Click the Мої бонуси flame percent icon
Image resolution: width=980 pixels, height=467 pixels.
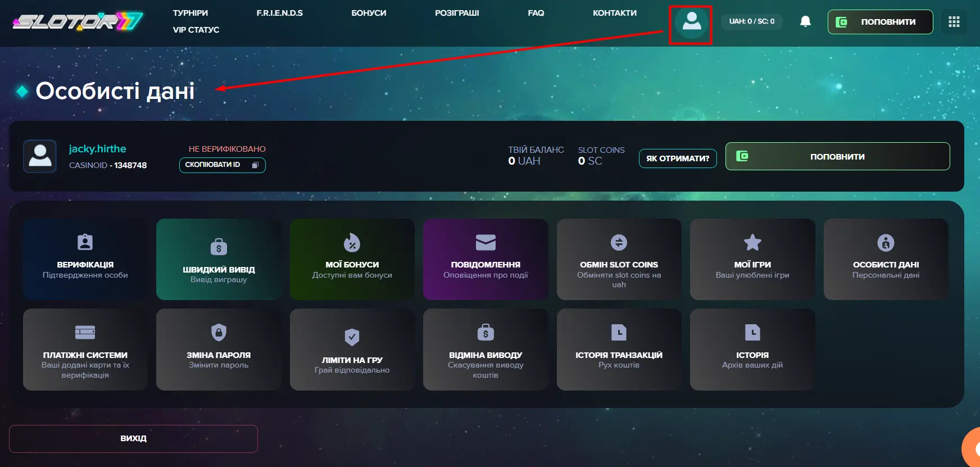point(352,242)
